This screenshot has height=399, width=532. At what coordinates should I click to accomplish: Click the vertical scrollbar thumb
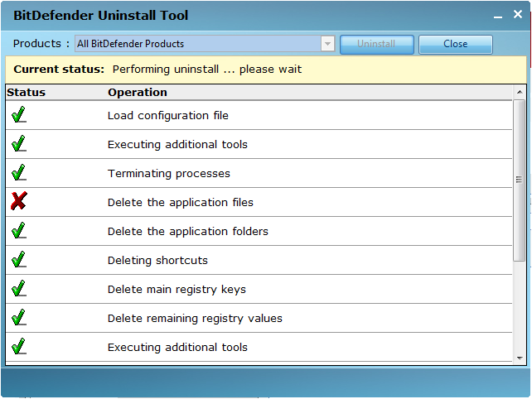point(519,180)
